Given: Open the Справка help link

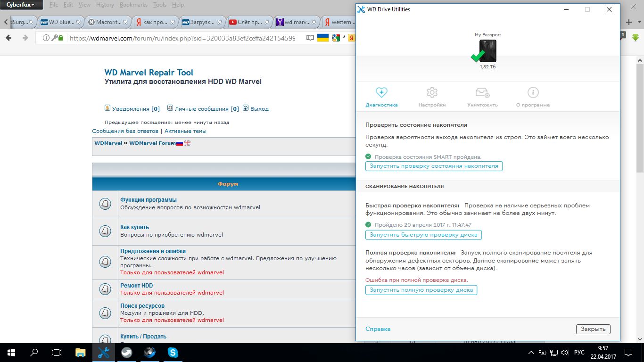Looking at the screenshot, I should 378,329.
